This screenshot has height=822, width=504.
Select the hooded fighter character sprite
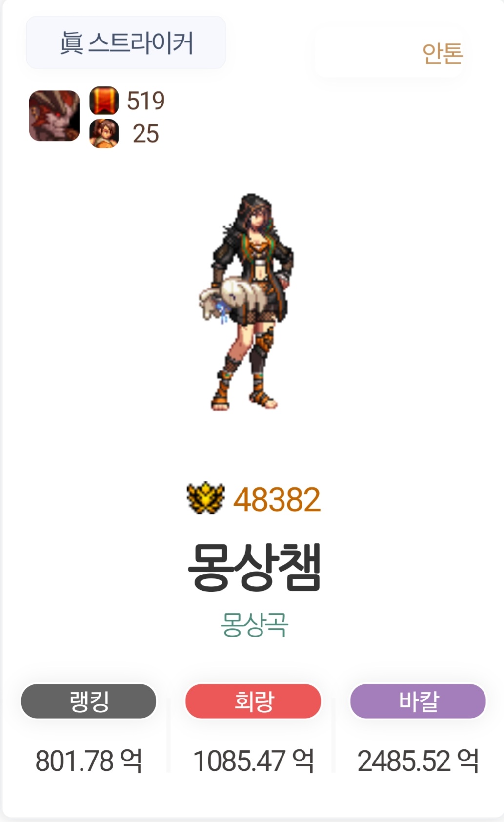pos(247,302)
